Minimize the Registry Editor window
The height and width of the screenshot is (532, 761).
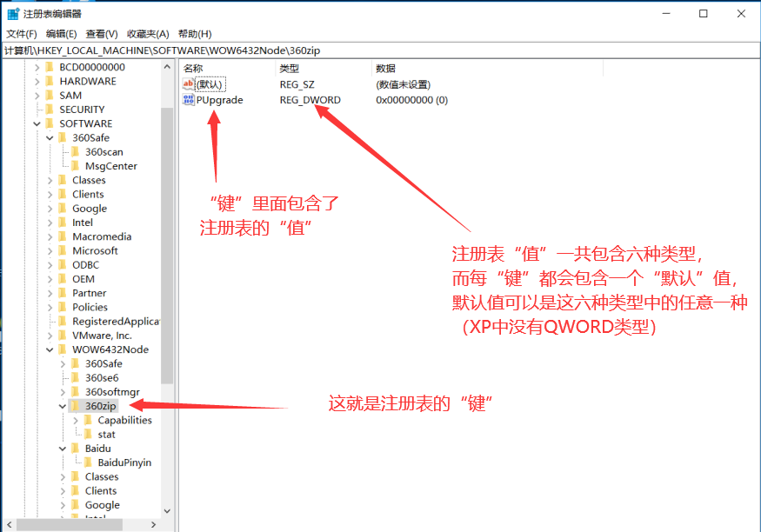(666, 14)
